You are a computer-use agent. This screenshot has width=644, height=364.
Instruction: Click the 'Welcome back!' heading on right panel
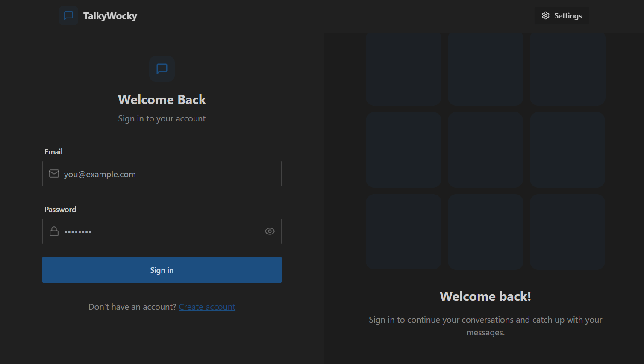(x=485, y=296)
